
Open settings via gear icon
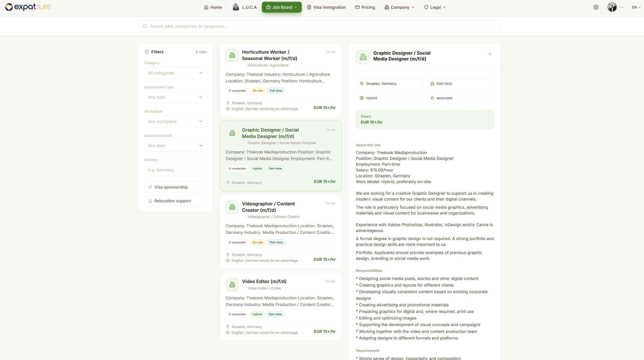(x=596, y=7)
